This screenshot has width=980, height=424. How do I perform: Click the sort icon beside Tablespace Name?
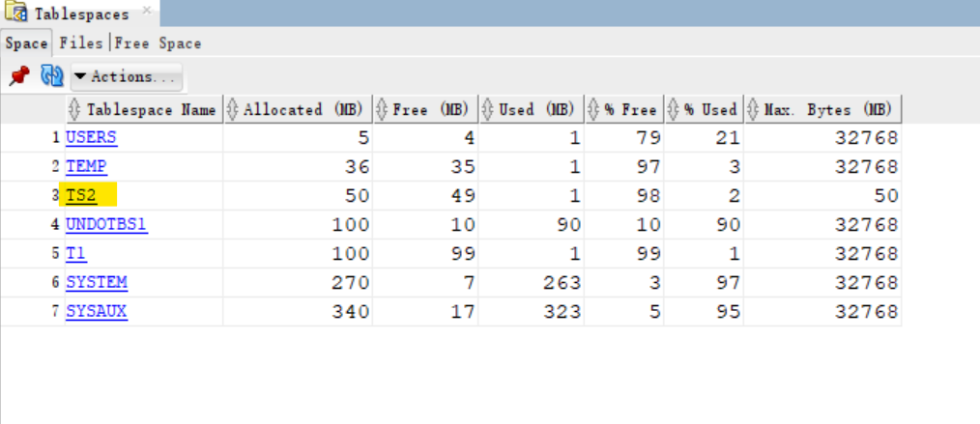click(74, 110)
